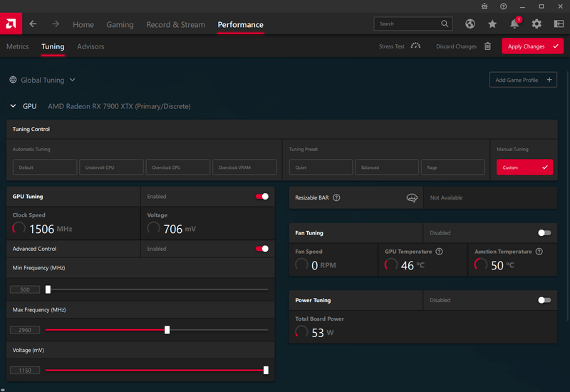Image resolution: width=570 pixels, height=392 pixels.
Task: Click the Max Frequency slider handle
Action: (167, 330)
